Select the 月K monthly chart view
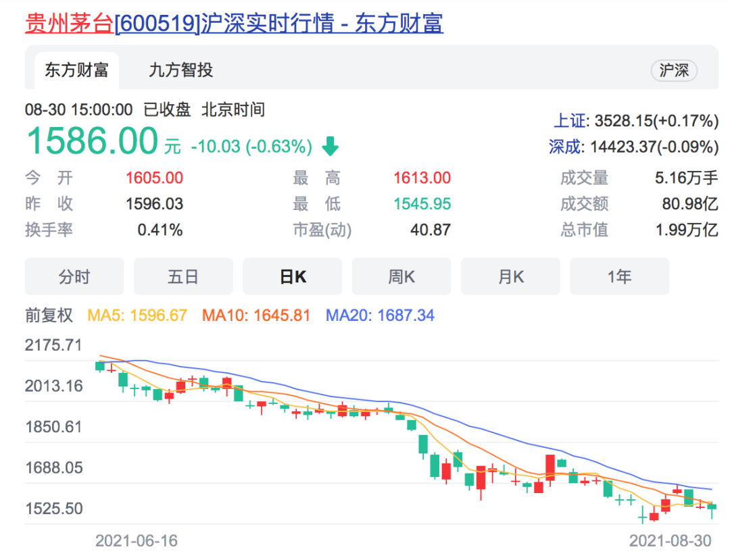 (510, 276)
